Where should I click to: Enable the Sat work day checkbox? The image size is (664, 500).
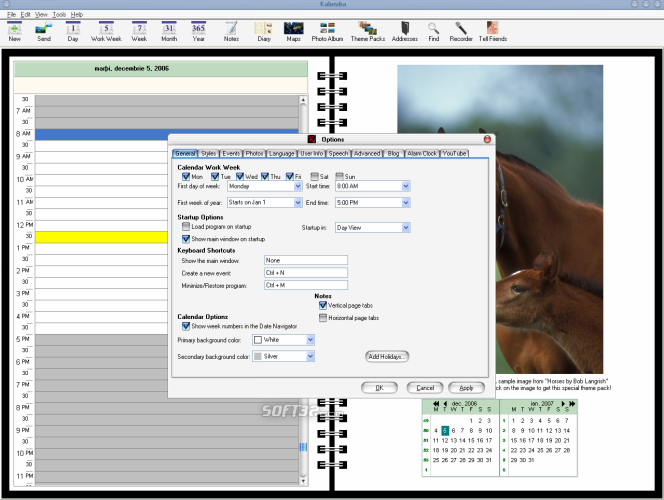(x=314, y=176)
